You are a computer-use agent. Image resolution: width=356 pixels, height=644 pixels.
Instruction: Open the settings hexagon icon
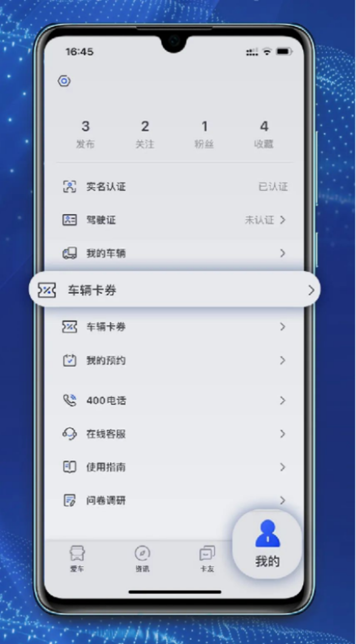pos(64,81)
